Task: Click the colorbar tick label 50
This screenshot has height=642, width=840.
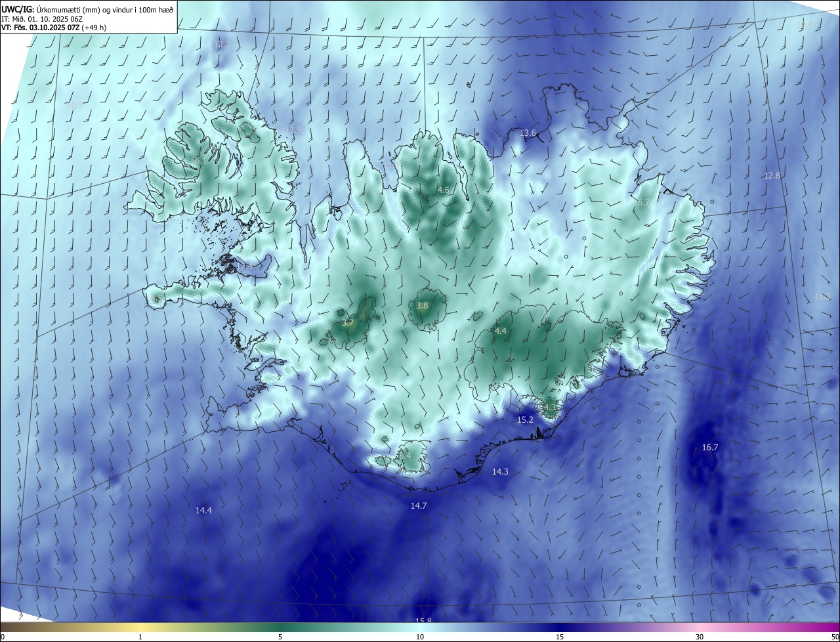Action: [x=835, y=637]
